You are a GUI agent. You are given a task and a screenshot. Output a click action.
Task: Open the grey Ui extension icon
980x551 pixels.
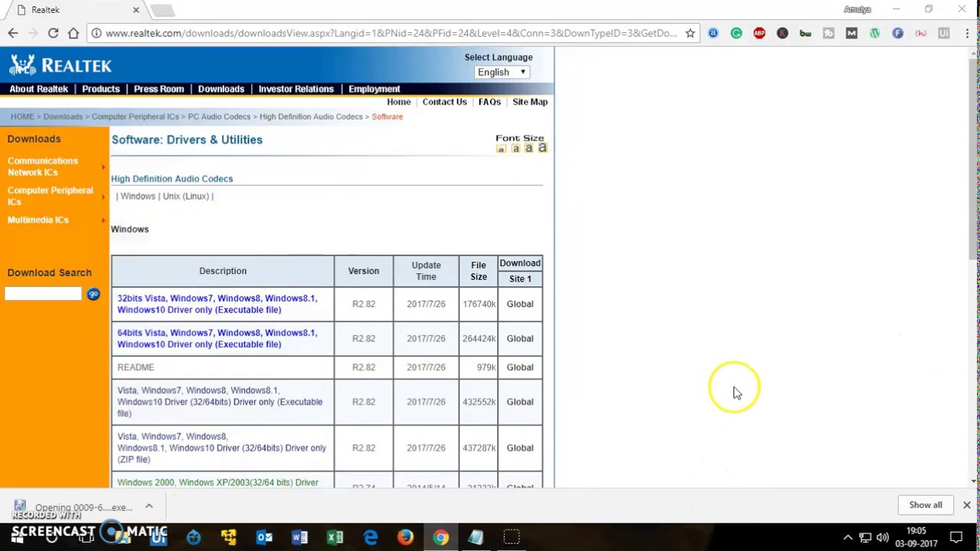click(x=943, y=33)
